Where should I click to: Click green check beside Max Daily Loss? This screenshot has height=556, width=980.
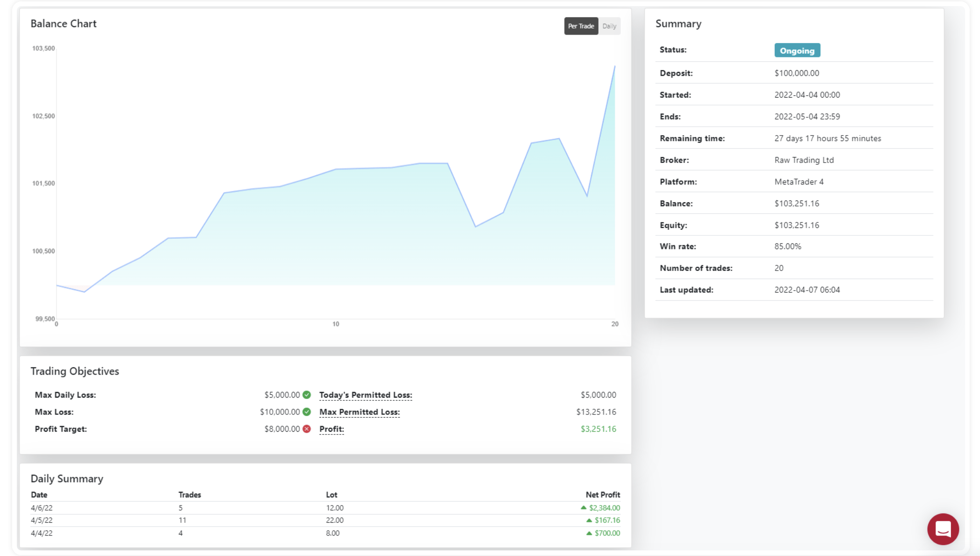coord(307,395)
